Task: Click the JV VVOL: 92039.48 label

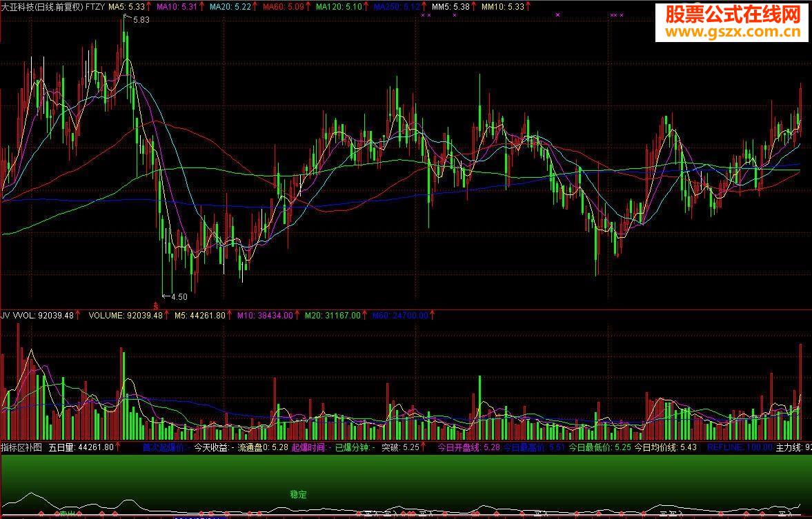Action: (37, 315)
